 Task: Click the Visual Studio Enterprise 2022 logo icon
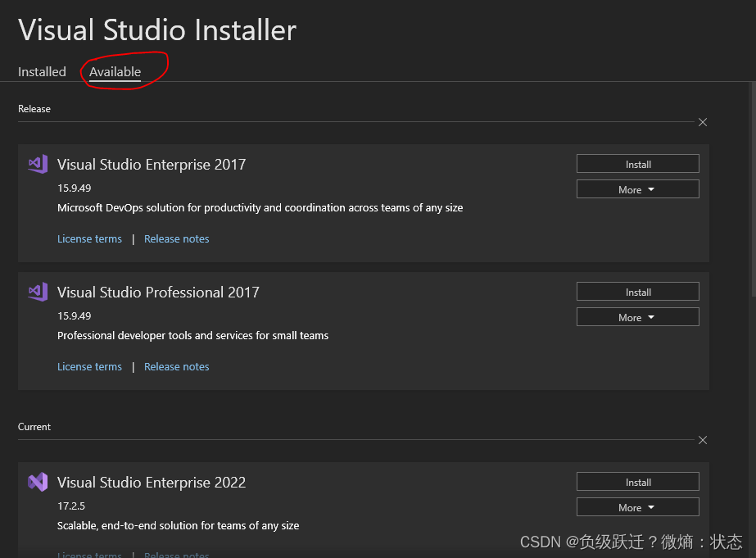point(38,482)
